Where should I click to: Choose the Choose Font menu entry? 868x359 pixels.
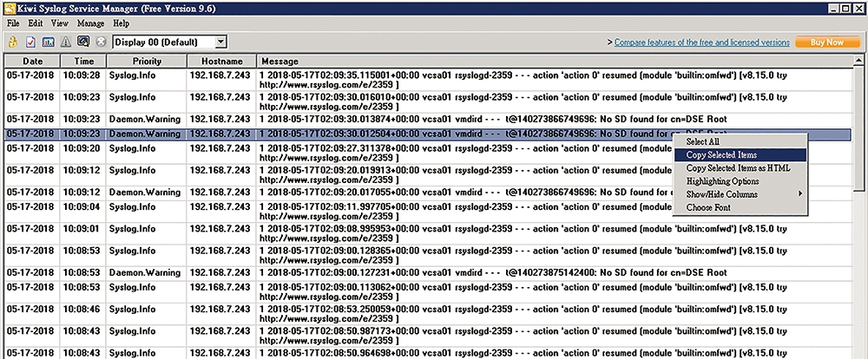740,207
